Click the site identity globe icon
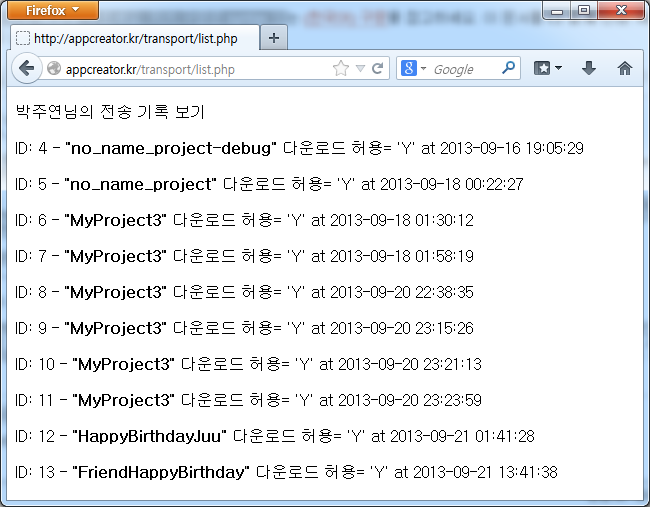Image resolution: width=650 pixels, height=507 pixels. point(54,68)
